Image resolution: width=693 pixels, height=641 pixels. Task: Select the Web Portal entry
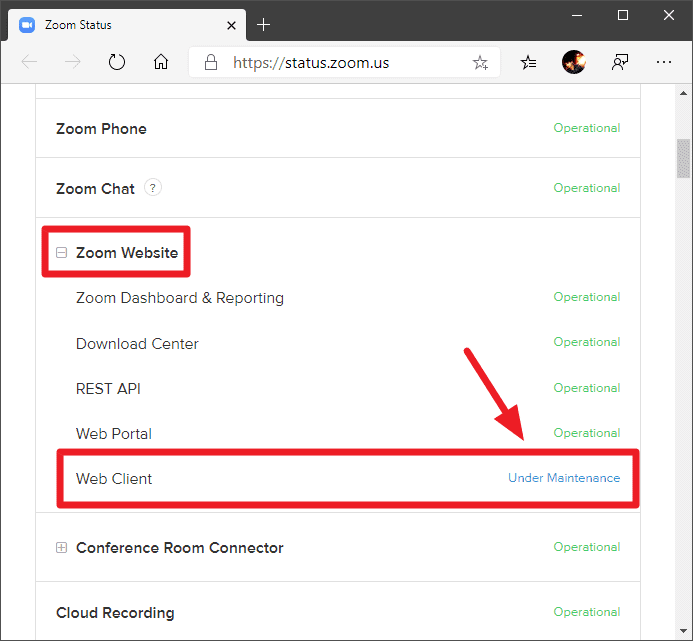point(114,434)
